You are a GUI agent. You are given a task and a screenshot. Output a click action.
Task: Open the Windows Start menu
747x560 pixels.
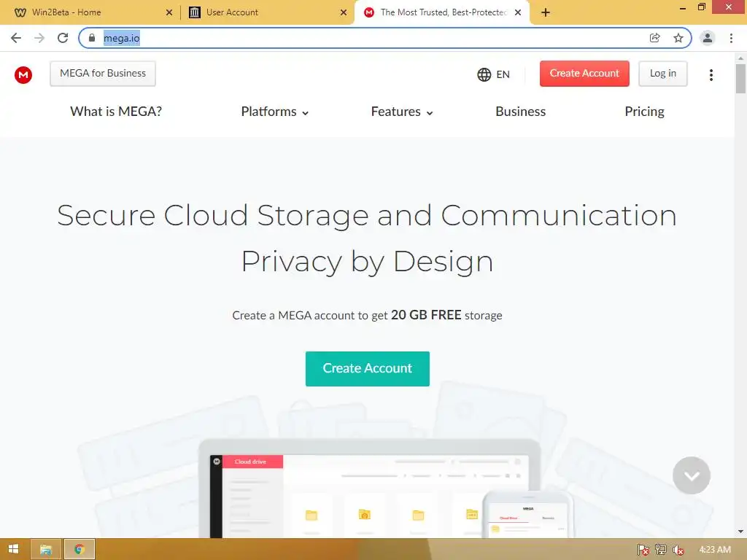tap(14, 549)
